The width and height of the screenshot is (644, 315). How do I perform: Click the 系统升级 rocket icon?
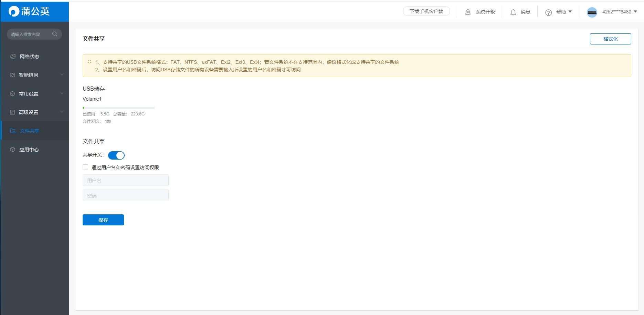coord(468,12)
